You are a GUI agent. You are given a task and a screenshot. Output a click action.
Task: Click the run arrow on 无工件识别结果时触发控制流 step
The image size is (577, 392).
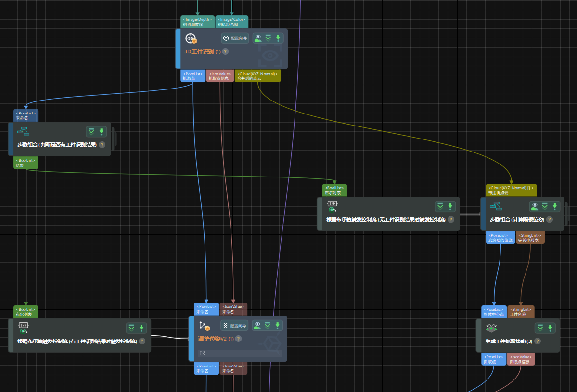coord(450,207)
